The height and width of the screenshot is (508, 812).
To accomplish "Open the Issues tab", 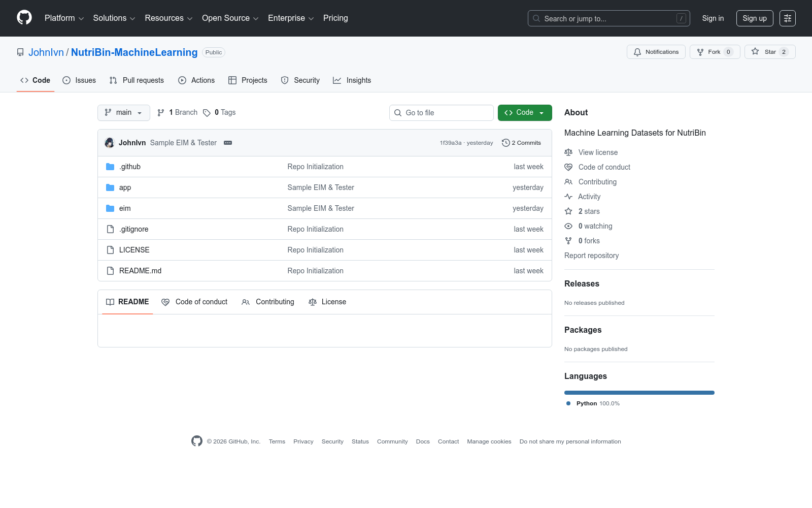I will click(79, 80).
